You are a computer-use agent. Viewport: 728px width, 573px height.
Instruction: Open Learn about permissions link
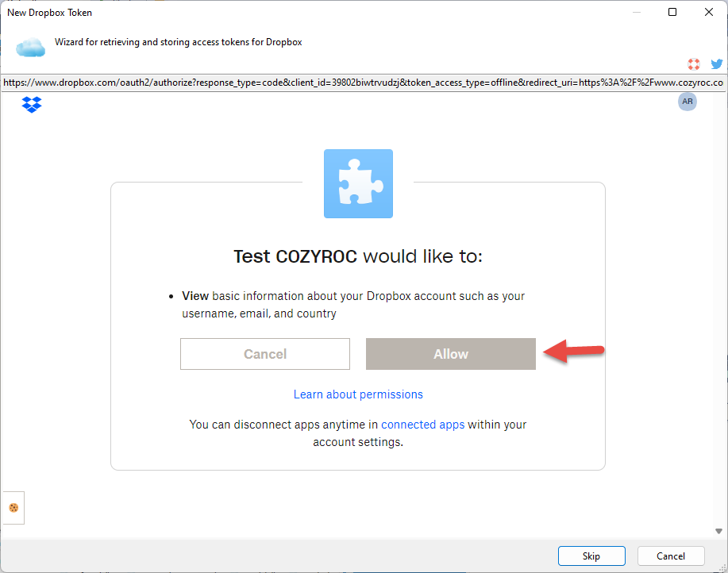358,394
